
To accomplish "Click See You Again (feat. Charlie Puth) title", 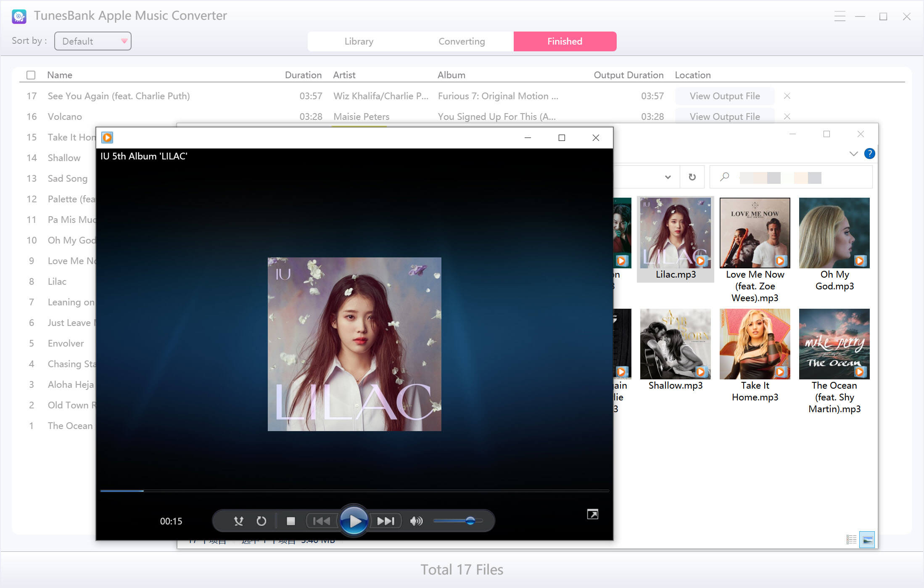I will click(x=119, y=96).
